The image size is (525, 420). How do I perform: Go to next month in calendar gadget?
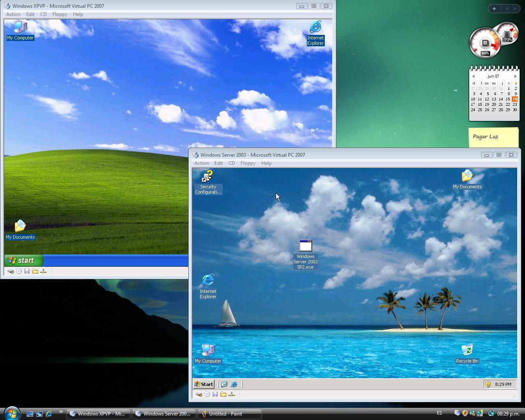click(x=516, y=76)
